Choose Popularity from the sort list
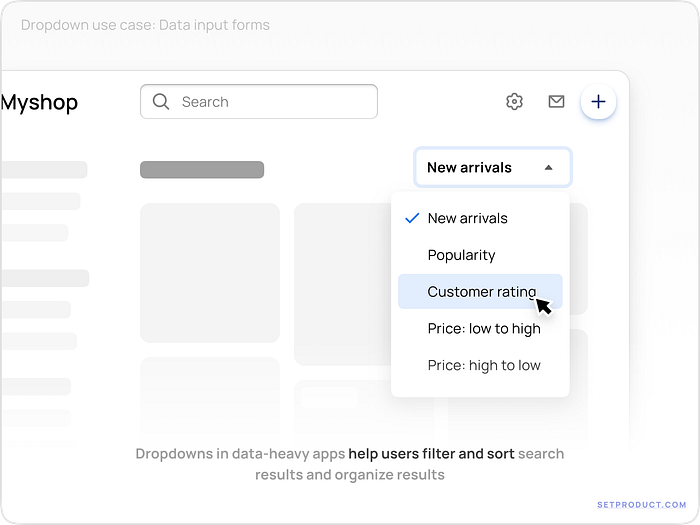Viewport: 700px width, 525px height. (461, 255)
